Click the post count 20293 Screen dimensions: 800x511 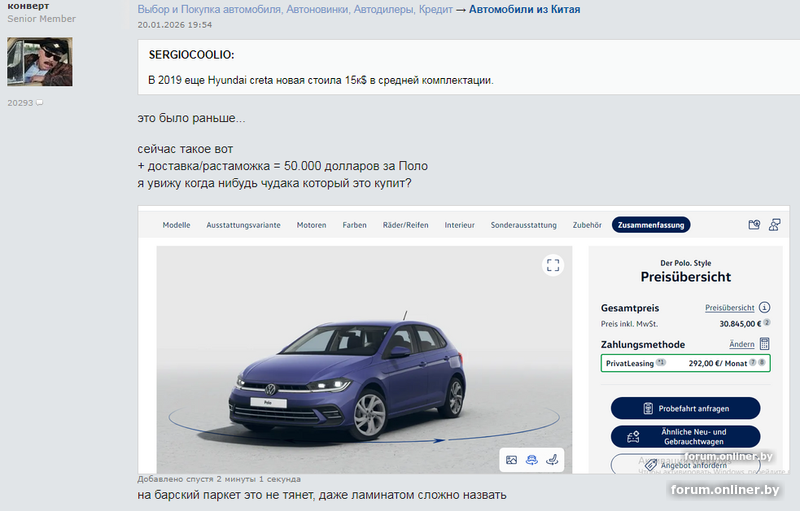20,103
